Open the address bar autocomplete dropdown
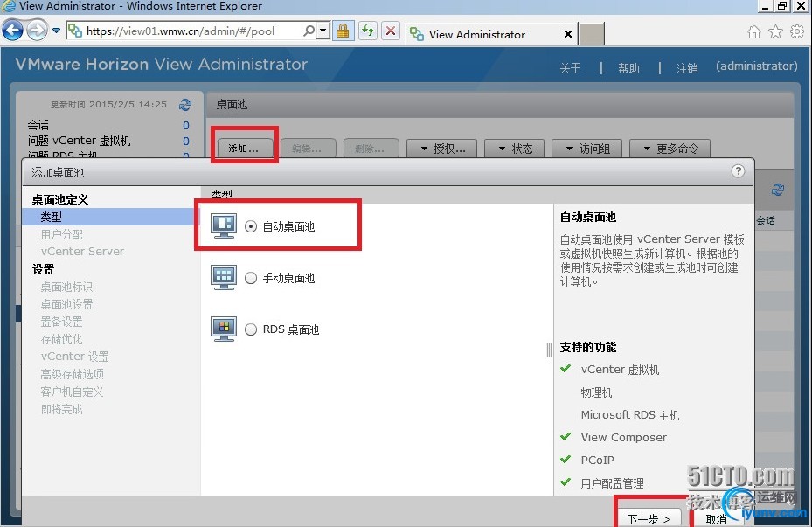The width and height of the screenshot is (812, 527). (x=323, y=31)
